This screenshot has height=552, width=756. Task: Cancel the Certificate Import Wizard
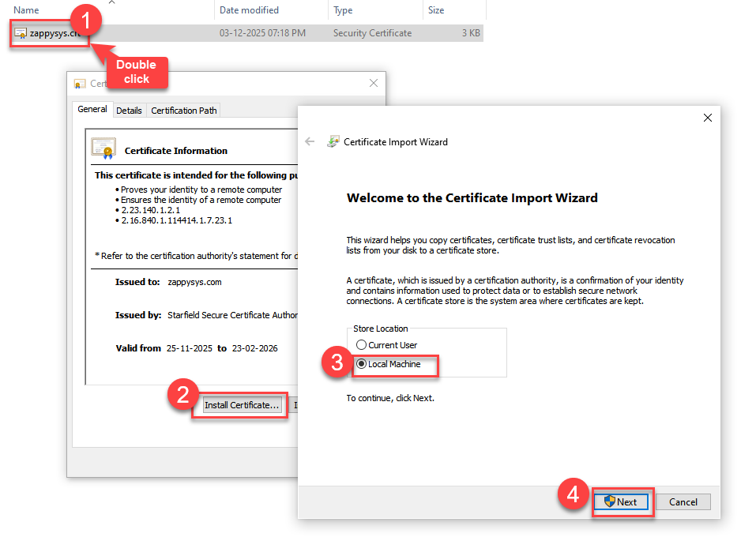[x=683, y=502]
